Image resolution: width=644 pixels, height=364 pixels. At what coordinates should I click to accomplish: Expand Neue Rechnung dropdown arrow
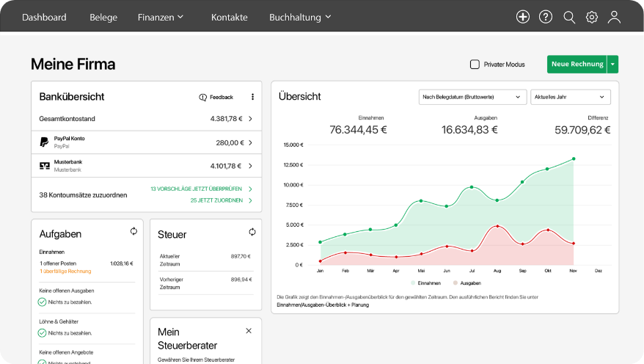(x=612, y=64)
